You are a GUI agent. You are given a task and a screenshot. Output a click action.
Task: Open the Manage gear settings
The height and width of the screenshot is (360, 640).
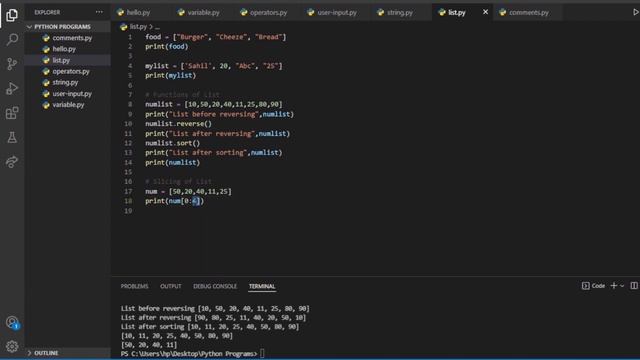click(x=12, y=346)
